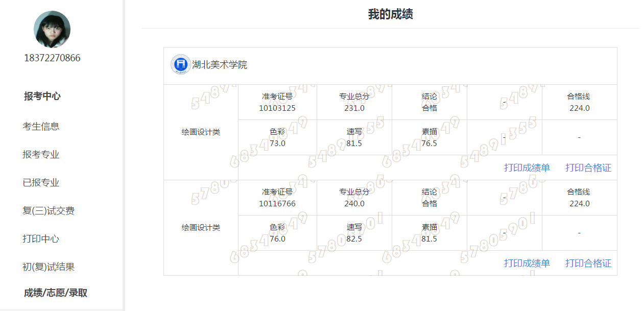Click the user avatar photo
Image resolution: width=644 pixels, height=311 pixels.
[52, 30]
